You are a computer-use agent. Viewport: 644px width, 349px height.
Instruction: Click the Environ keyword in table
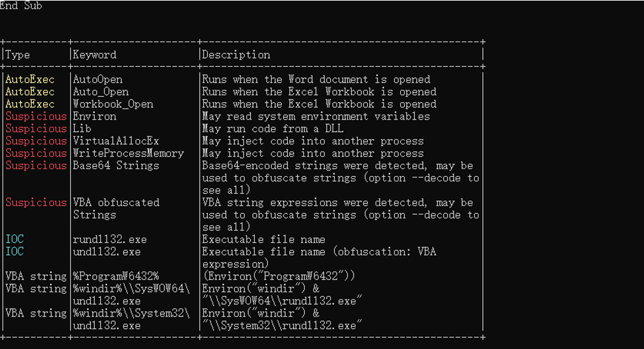94,116
